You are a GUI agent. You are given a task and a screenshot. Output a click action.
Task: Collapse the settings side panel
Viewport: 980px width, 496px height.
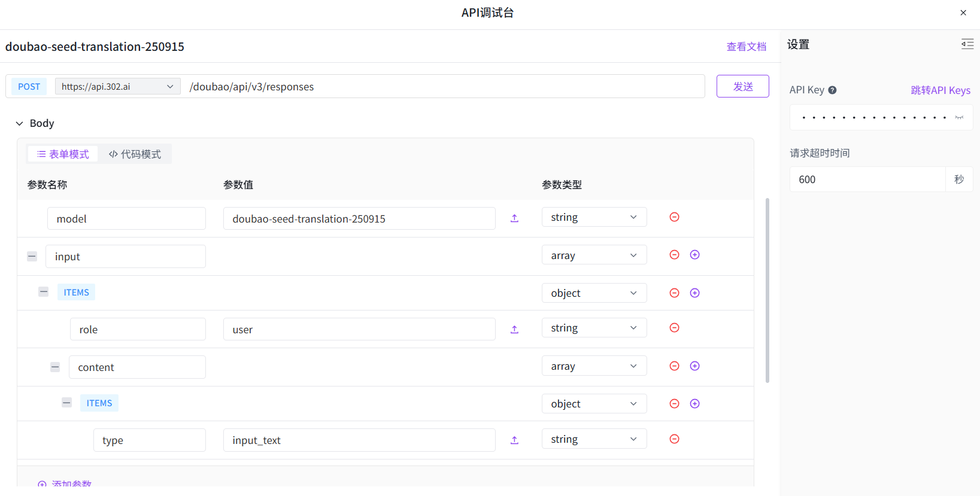[967, 44]
